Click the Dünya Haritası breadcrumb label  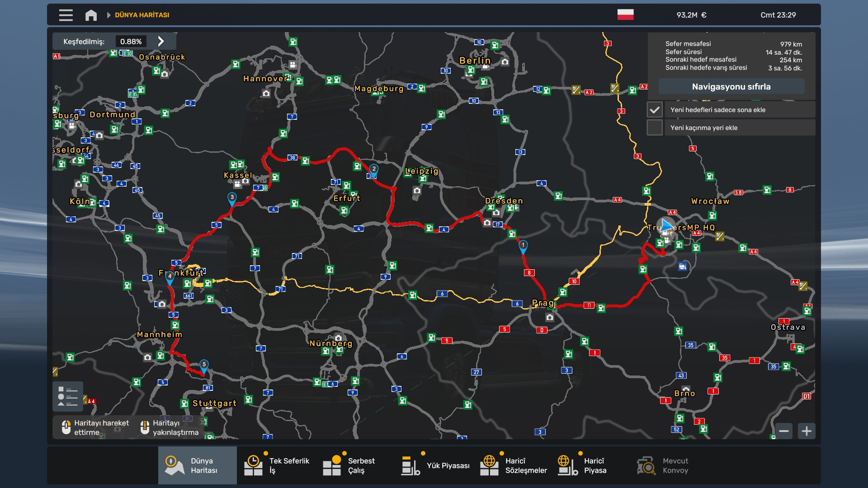142,15
